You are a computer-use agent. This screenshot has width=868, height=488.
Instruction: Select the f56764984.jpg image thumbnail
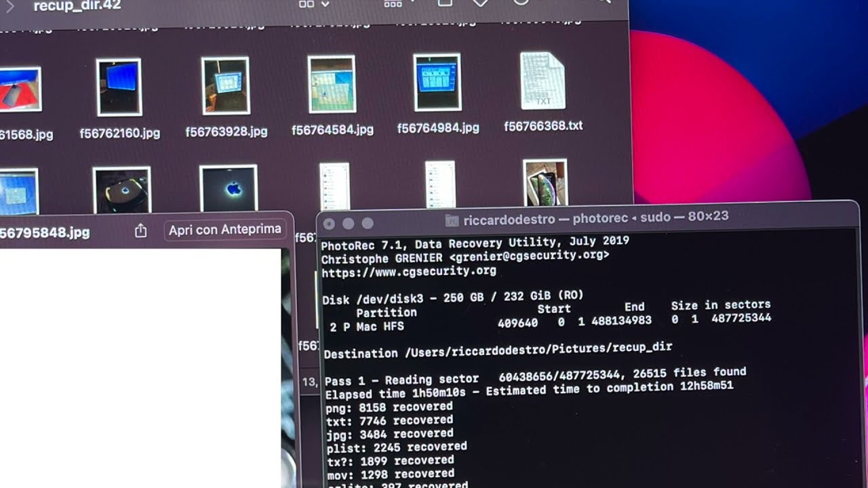coord(437,82)
